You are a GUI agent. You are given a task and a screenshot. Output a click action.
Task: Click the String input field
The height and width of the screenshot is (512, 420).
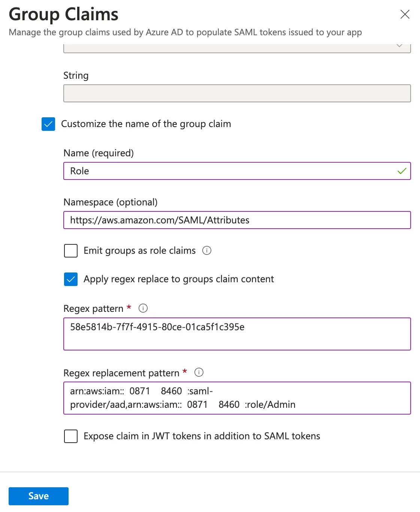237,93
